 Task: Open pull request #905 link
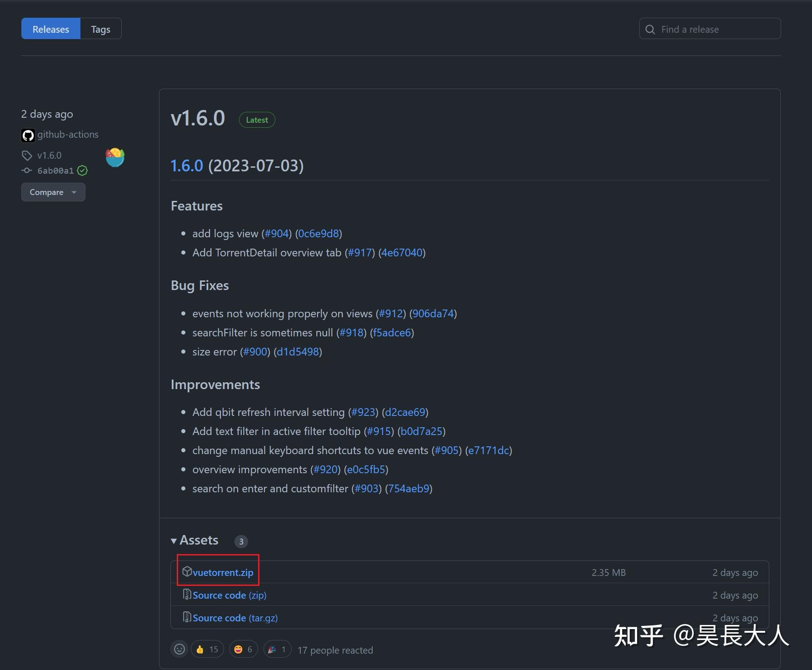click(x=447, y=450)
